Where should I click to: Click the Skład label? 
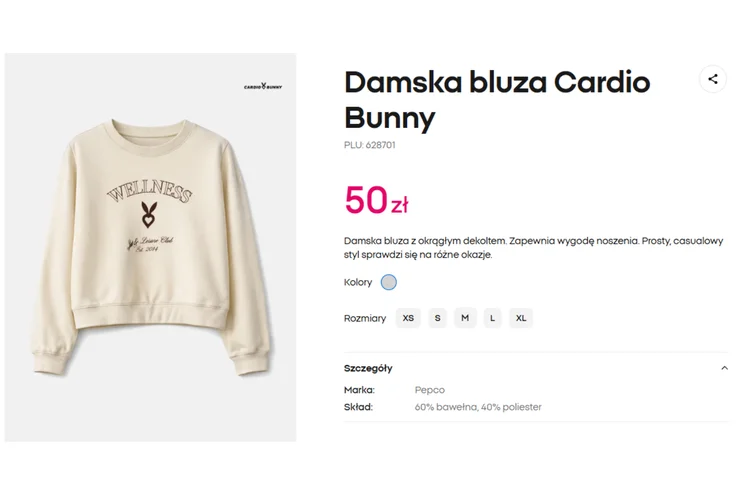pyautogui.click(x=358, y=407)
